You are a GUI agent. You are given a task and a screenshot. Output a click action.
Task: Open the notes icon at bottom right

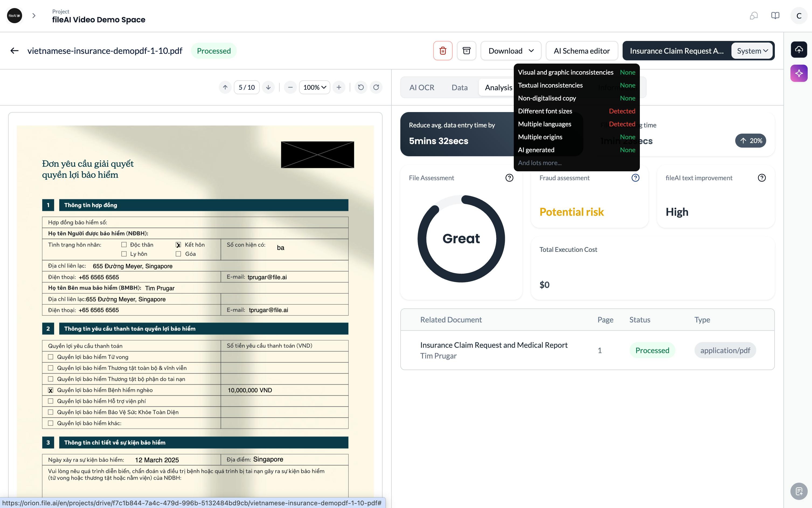click(x=799, y=492)
